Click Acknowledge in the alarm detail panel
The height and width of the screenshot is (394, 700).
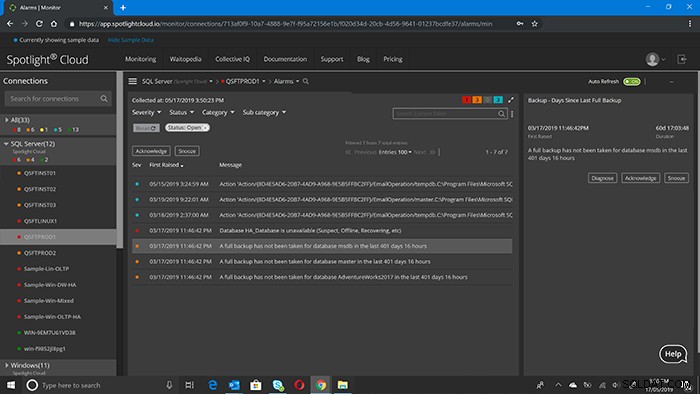[x=640, y=178]
